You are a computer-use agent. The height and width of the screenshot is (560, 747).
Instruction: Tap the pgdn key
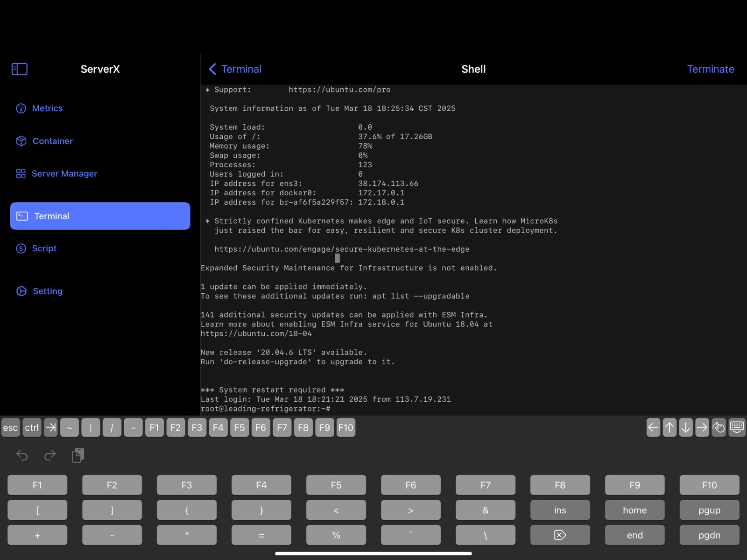point(710,535)
